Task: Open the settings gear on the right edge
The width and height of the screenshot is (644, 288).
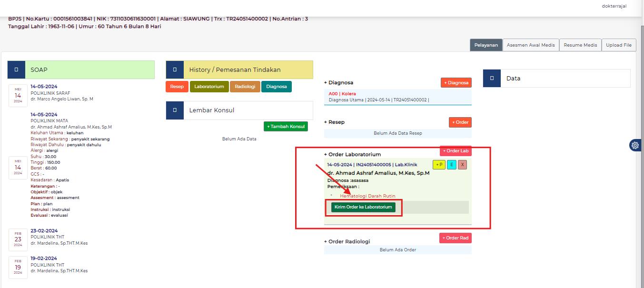Action: click(x=635, y=145)
